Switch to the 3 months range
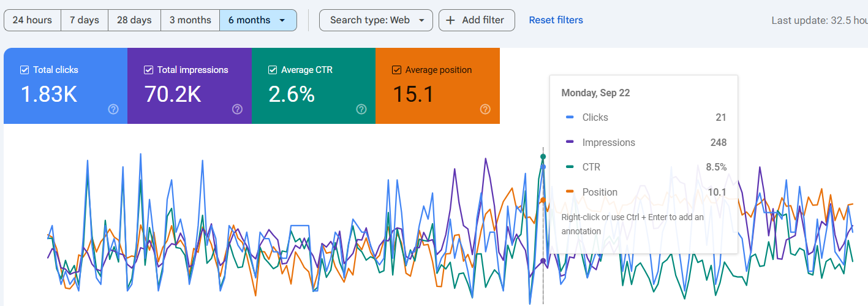Viewport: 868px width, 306px height. pyautogui.click(x=190, y=20)
